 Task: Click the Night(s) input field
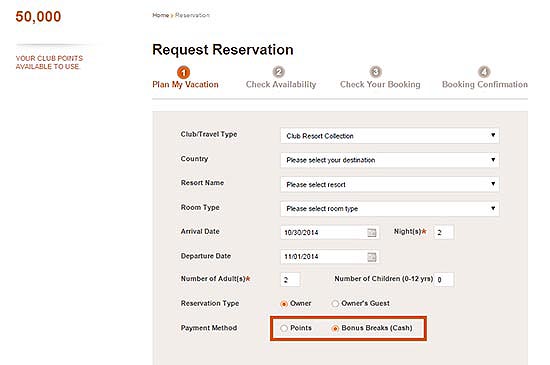pyautogui.click(x=444, y=232)
